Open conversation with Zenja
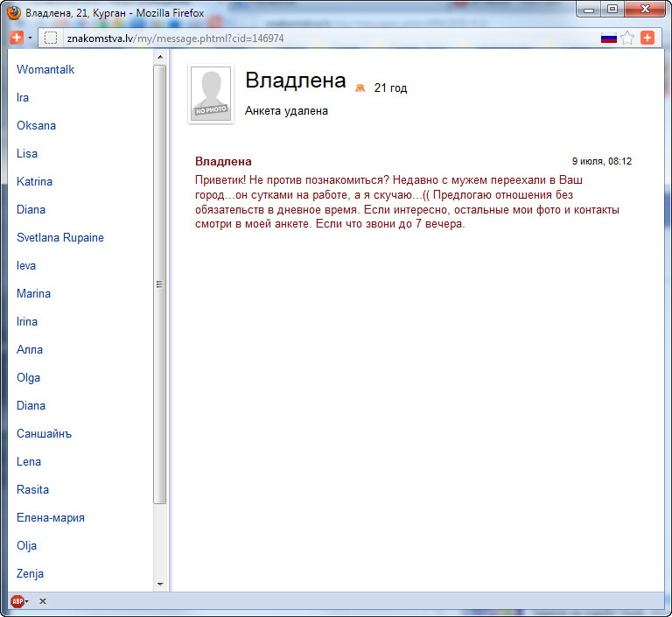The width and height of the screenshot is (672, 617). coord(30,574)
